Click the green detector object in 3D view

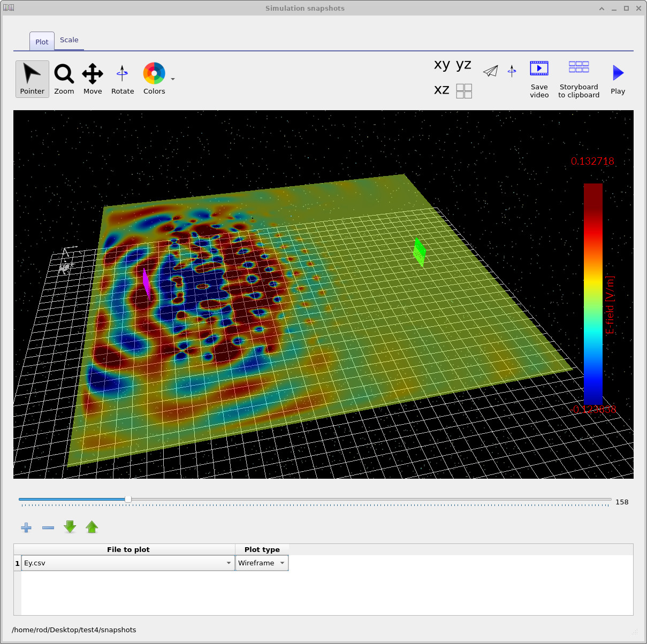(420, 251)
